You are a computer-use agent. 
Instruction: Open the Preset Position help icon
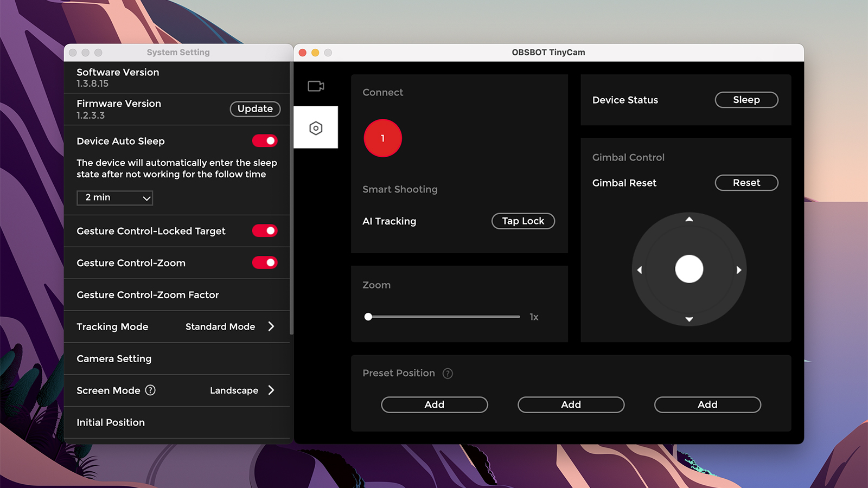pyautogui.click(x=448, y=373)
